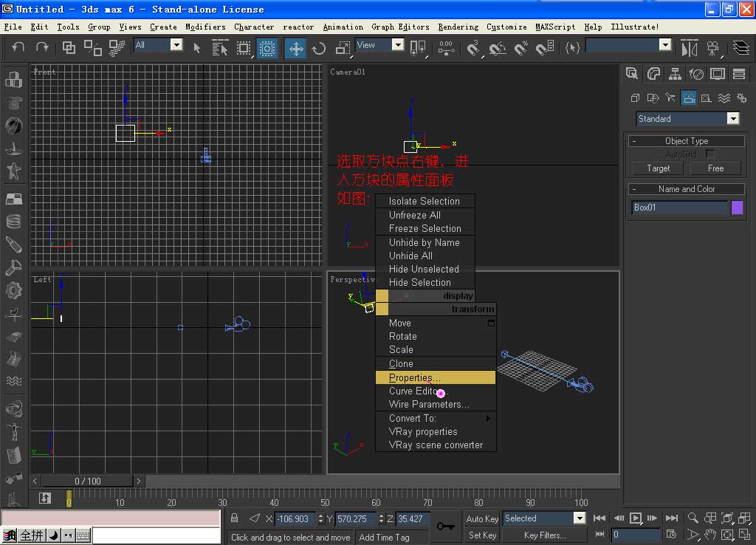756x545 pixels.
Task: Click the 0 / 100 time slider
Action: point(87,481)
